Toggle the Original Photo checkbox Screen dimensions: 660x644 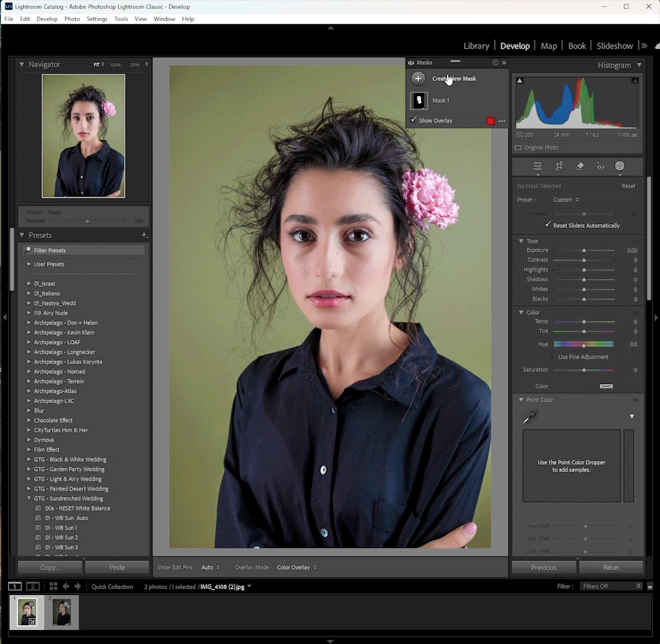click(518, 148)
